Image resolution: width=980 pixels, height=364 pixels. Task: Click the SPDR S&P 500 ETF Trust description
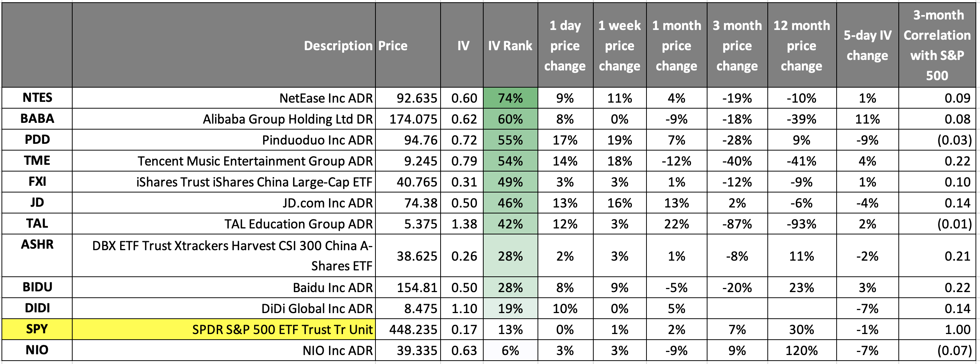[x=282, y=329]
